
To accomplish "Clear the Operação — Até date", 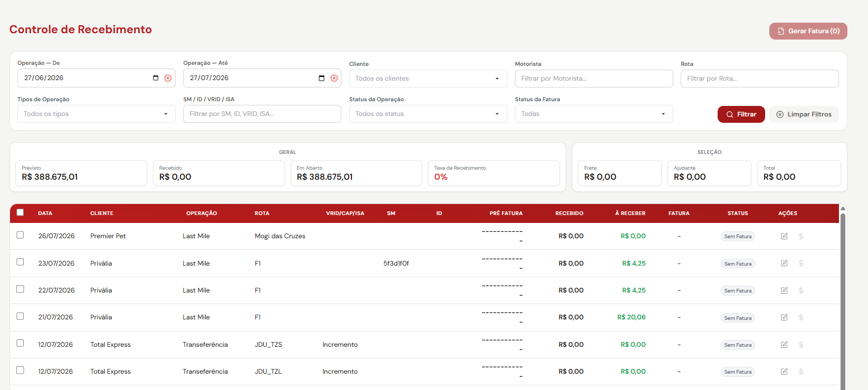I will (334, 78).
